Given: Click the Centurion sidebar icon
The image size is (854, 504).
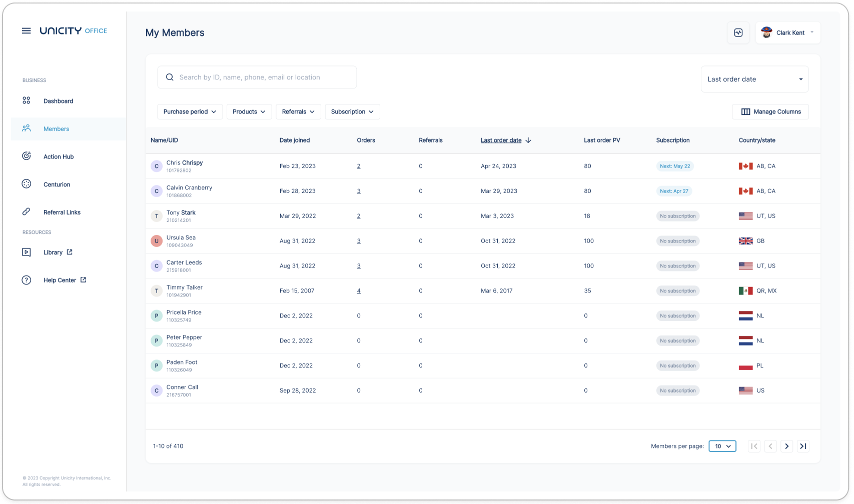Looking at the screenshot, I should (27, 184).
